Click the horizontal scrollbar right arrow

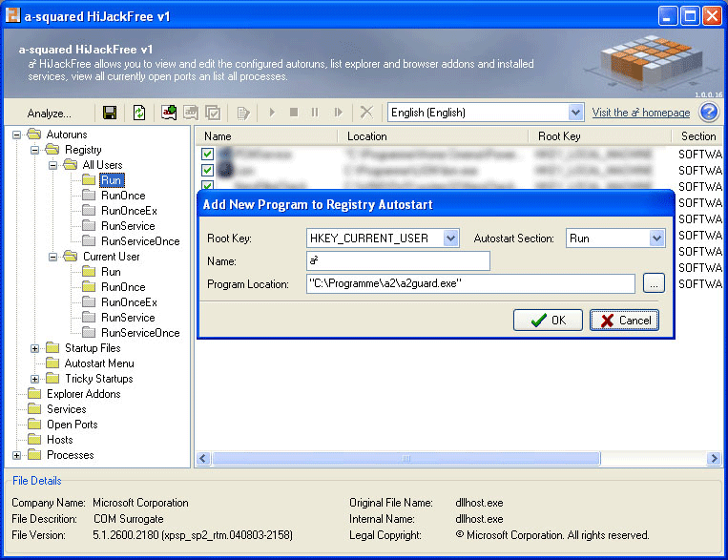(714, 458)
